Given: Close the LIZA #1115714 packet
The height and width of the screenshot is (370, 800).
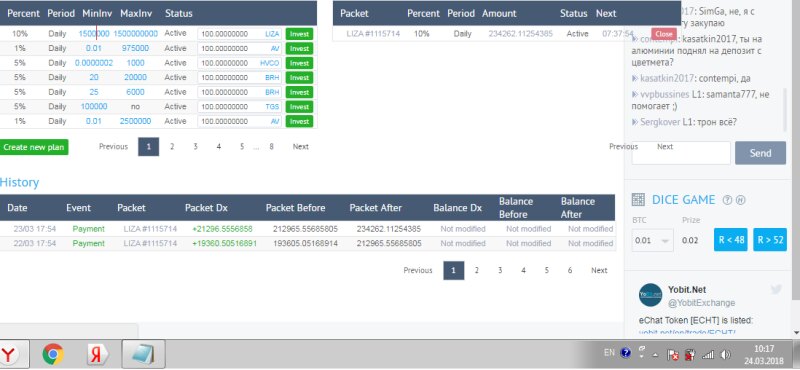Looking at the screenshot, I should (x=664, y=34).
